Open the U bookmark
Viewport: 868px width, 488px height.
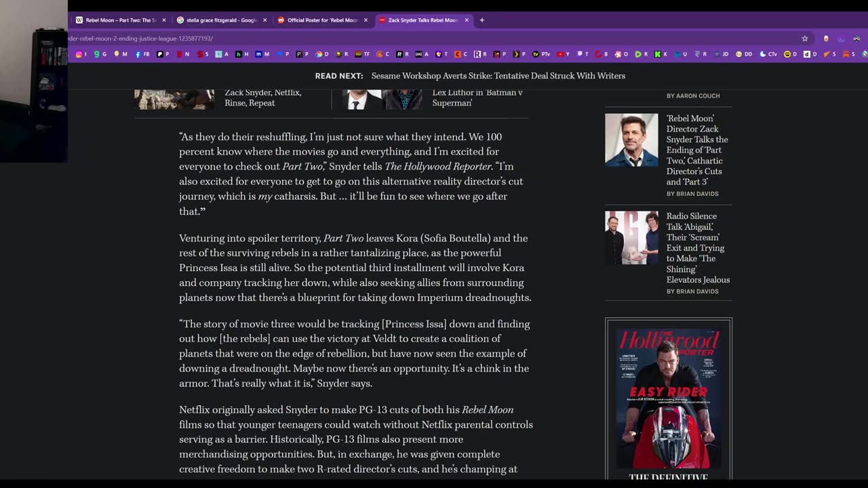680,54
